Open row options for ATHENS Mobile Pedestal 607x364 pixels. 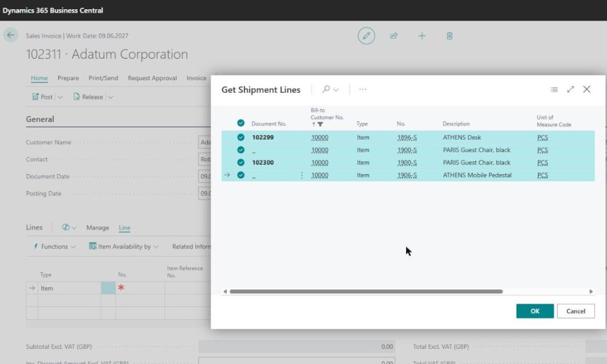pos(302,175)
